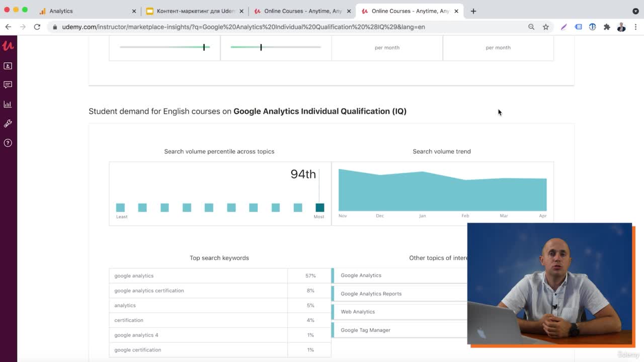Open the Google Tag Manager topic
The width and height of the screenshot is (644, 362).
point(365,330)
